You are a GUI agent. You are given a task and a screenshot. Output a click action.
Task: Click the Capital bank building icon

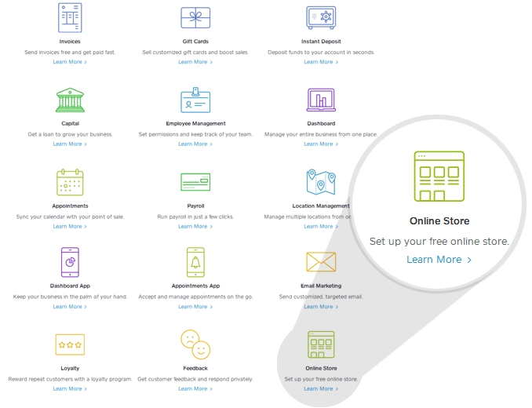[70, 100]
